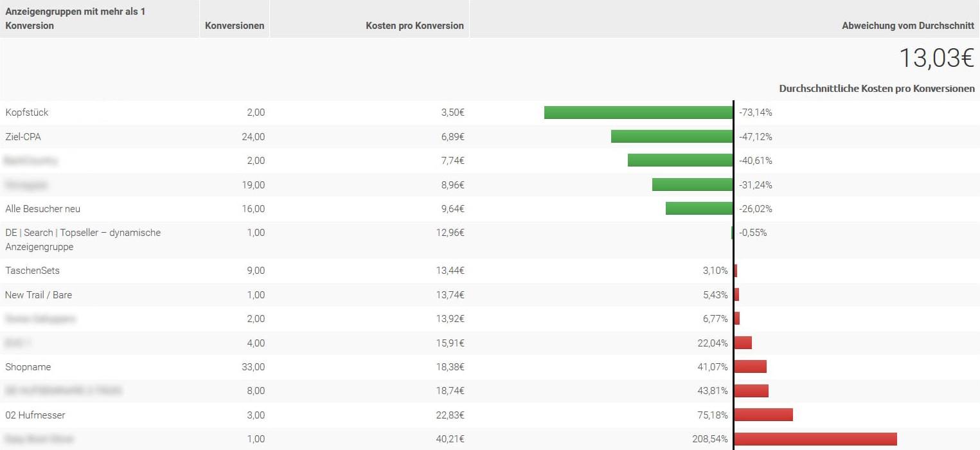Click the green bar for Kopfstück

tap(638, 113)
